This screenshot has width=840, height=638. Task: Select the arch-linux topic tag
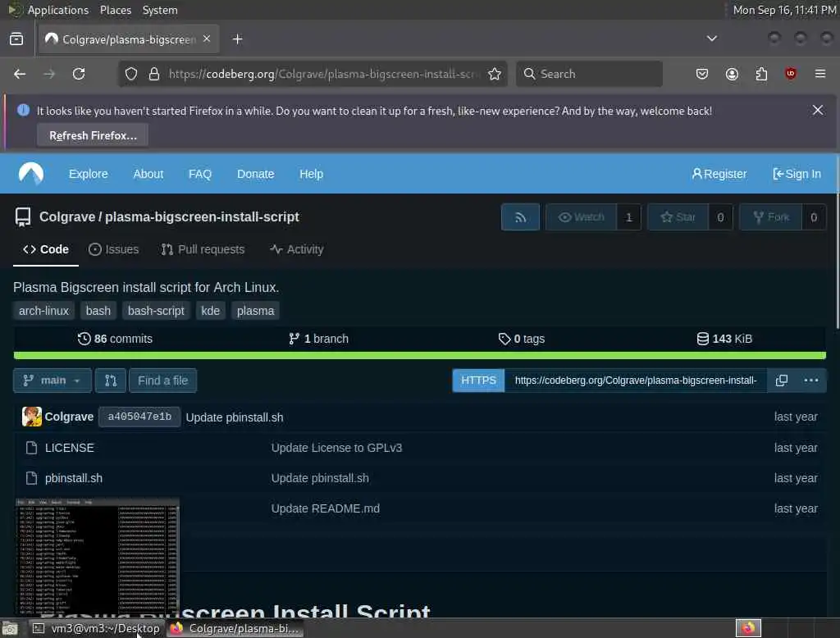44,311
